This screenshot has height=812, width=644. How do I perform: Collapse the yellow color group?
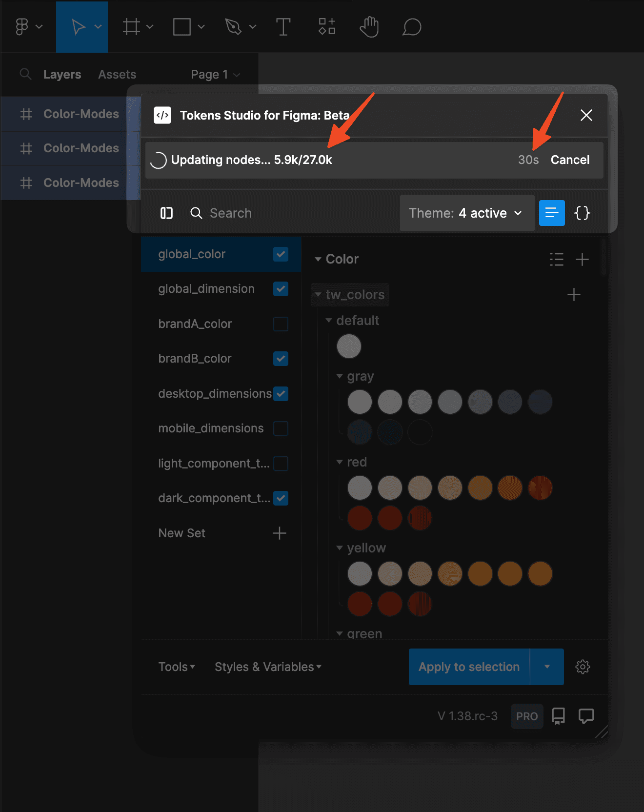click(340, 548)
